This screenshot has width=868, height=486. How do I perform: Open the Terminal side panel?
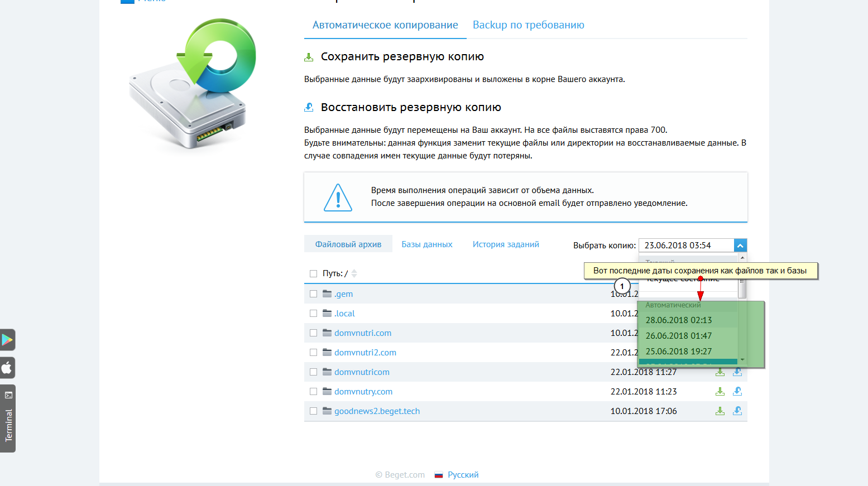tap(8, 418)
